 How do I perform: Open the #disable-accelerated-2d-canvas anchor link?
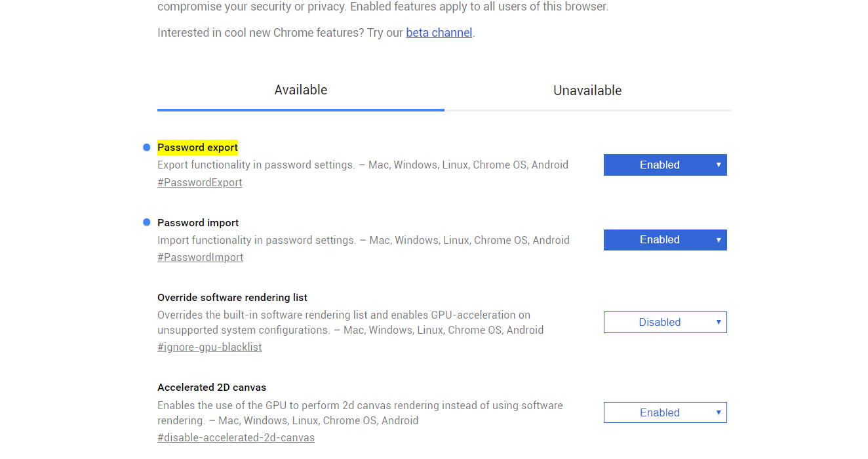(x=236, y=437)
